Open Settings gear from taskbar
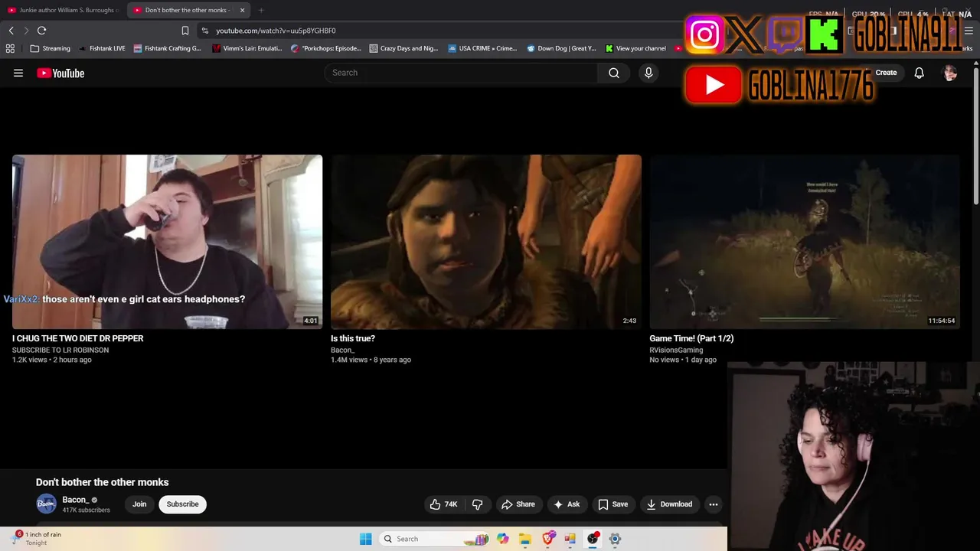 coord(615,539)
